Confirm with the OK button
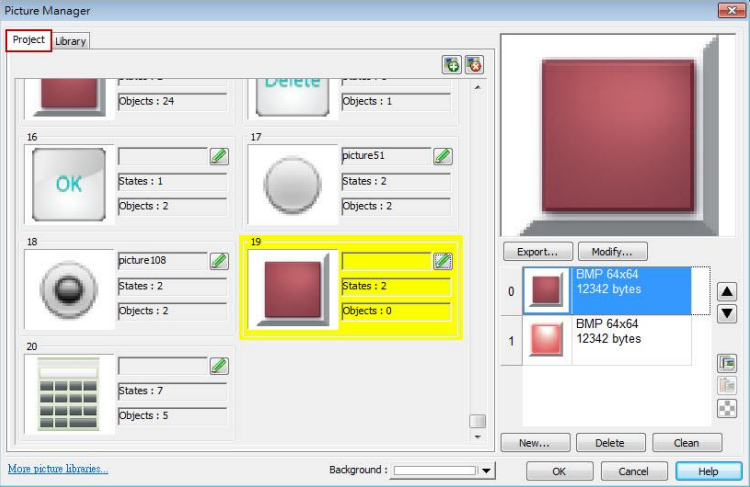Image resolution: width=750 pixels, height=487 pixels. (x=560, y=471)
